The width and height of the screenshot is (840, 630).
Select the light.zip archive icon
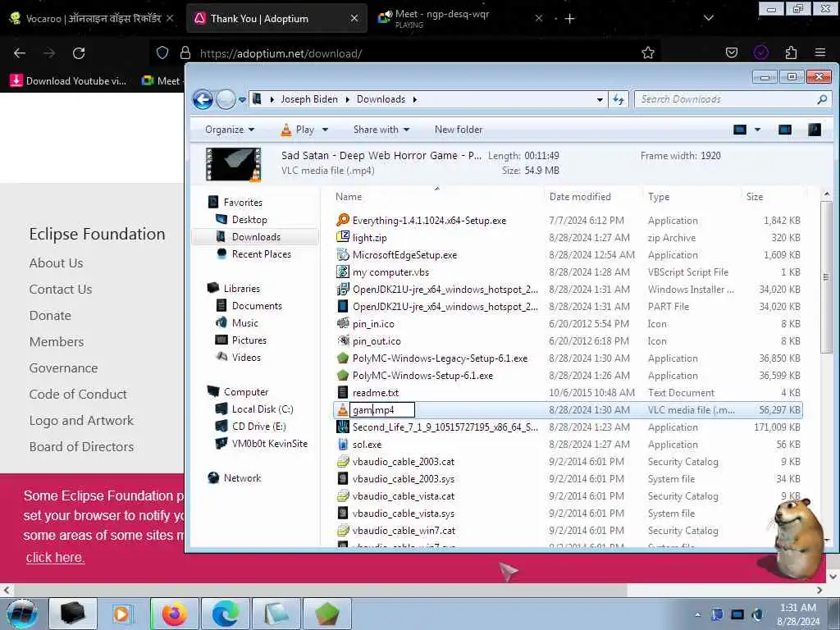(343, 237)
